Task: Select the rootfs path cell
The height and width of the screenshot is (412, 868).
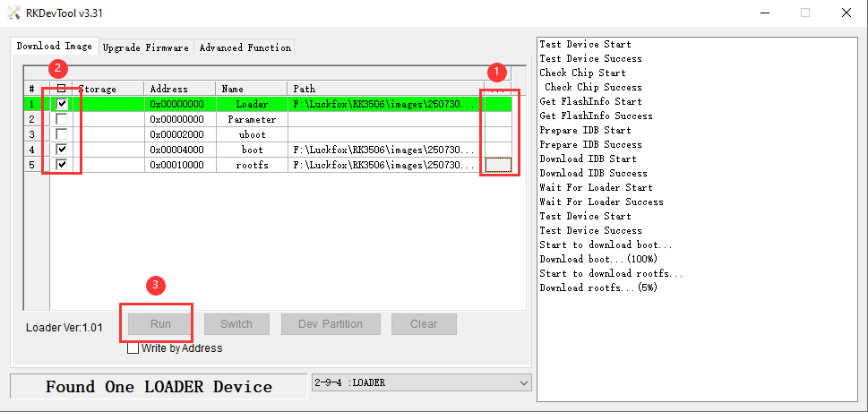Action: coord(385,165)
